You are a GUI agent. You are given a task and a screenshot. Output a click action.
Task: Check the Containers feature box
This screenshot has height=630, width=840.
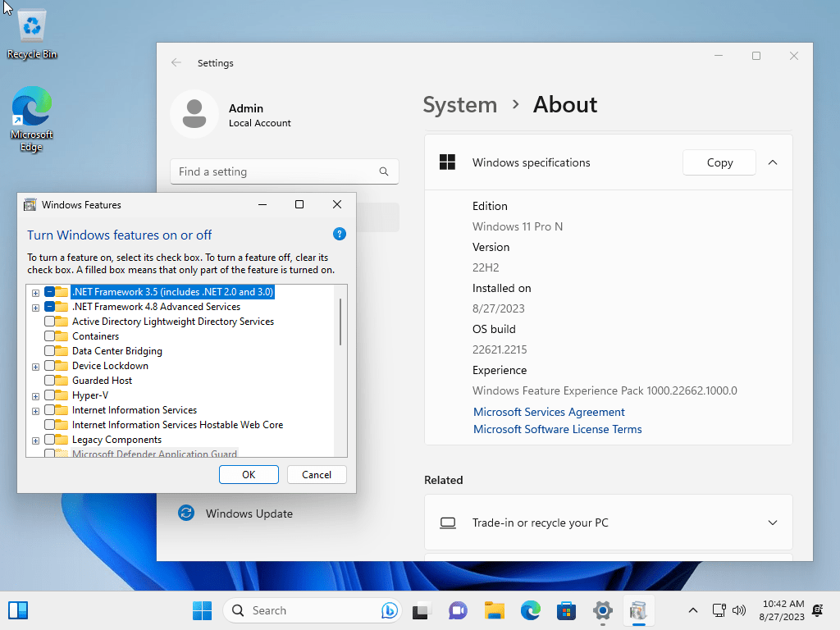pos(49,336)
